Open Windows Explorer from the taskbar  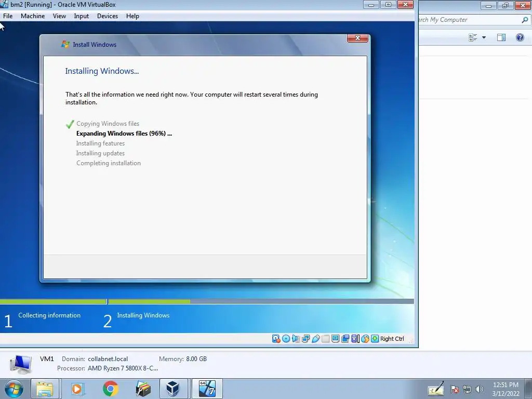(45, 389)
